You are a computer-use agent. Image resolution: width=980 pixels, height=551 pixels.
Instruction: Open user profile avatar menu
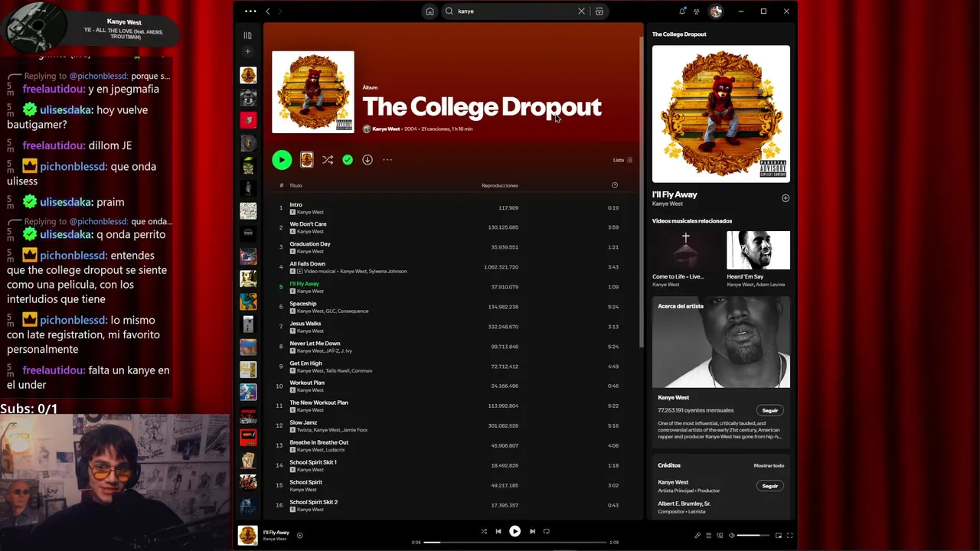tap(716, 11)
